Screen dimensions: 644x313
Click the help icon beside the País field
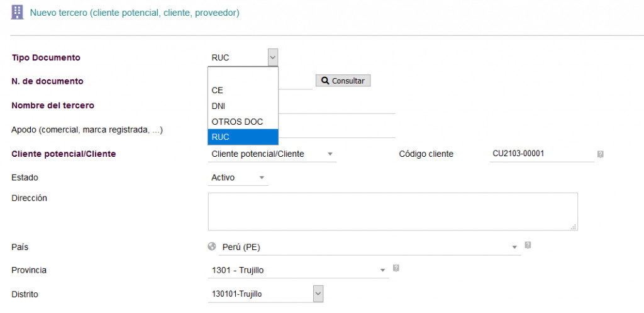[528, 245]
